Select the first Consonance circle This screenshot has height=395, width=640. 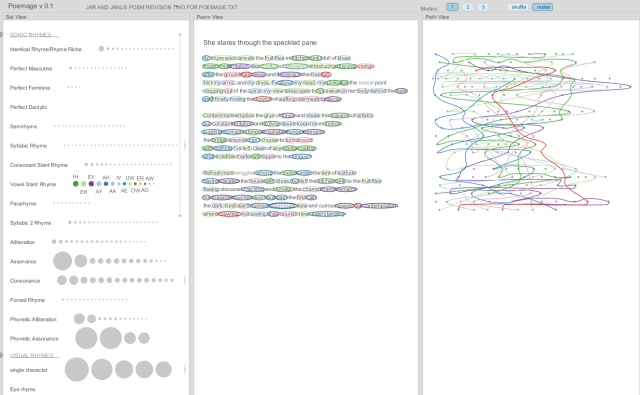(x=62, y=280)
